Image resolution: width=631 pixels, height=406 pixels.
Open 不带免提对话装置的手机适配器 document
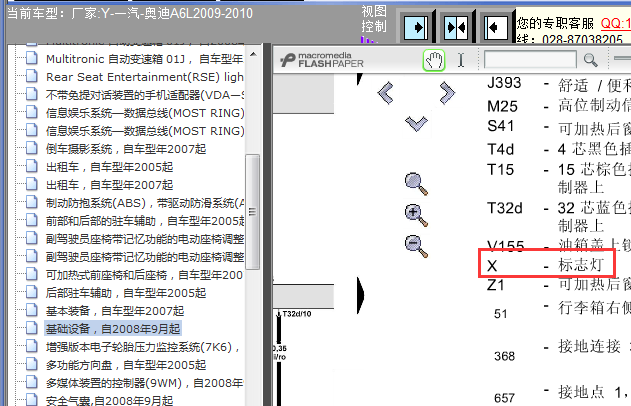coord(145,95)
